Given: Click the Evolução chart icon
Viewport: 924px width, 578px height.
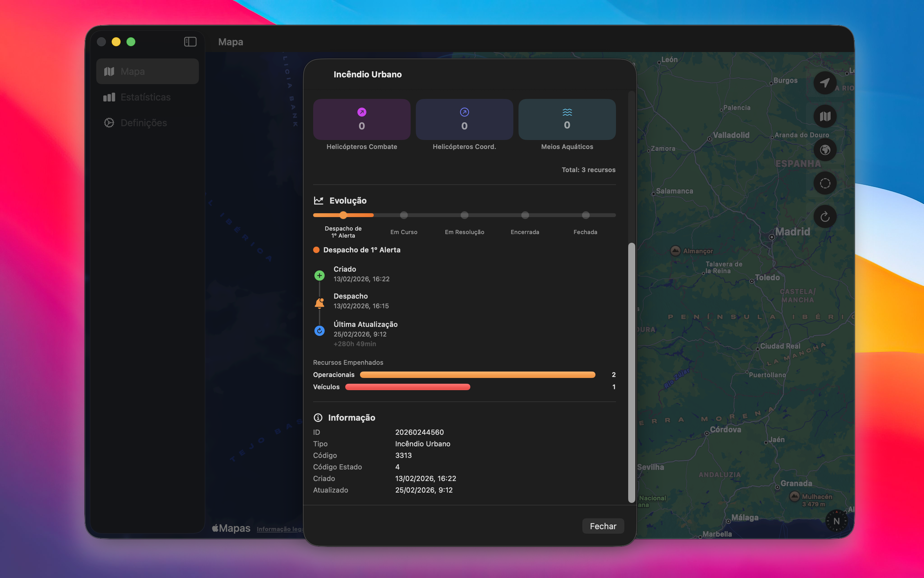Looking at the screenshot, I should coord(319,200).
